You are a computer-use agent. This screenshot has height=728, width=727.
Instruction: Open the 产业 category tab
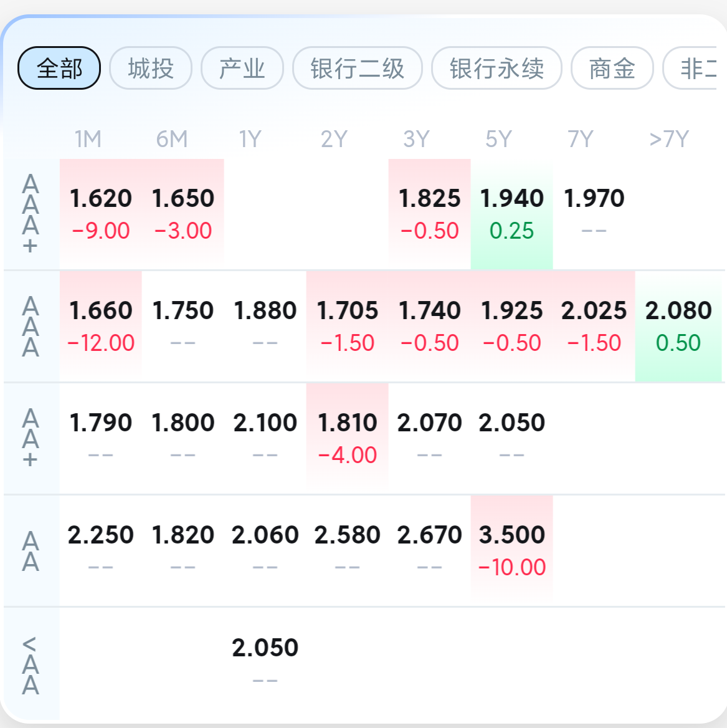[x=242, y=68]
